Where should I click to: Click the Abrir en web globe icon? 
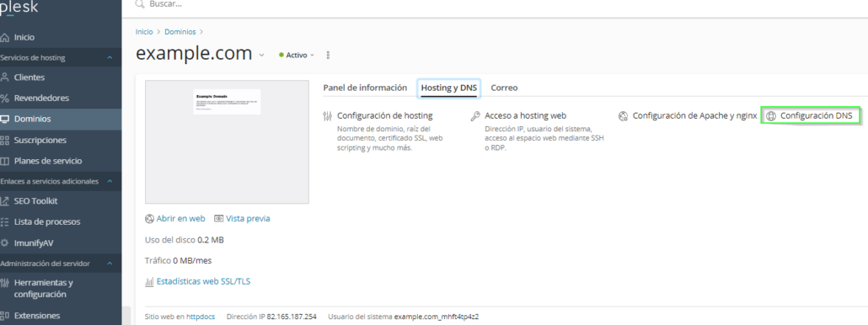tap(149, 218)
